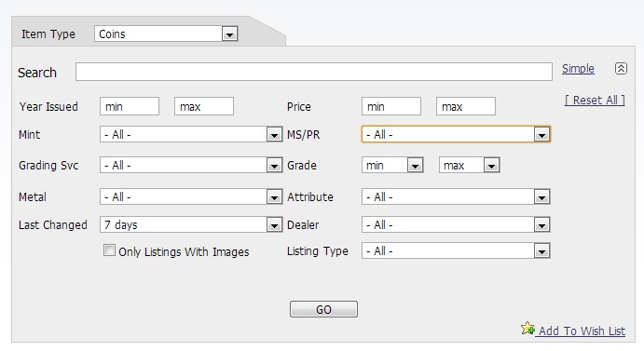Viewport: 644px width, 351px height.
Task: Expand the Attribute dropdown
Action: pyautogui.click(x=456, y=196)
